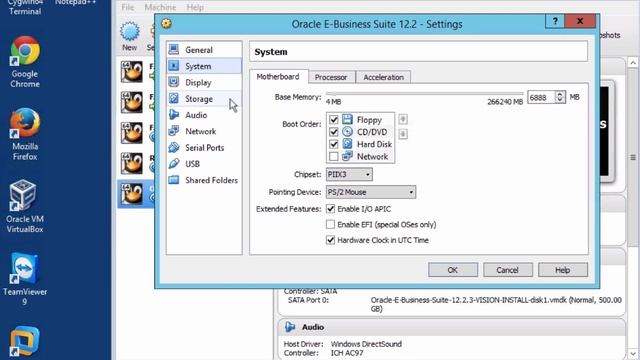Move boot item up with arrow

coord(403,119)
